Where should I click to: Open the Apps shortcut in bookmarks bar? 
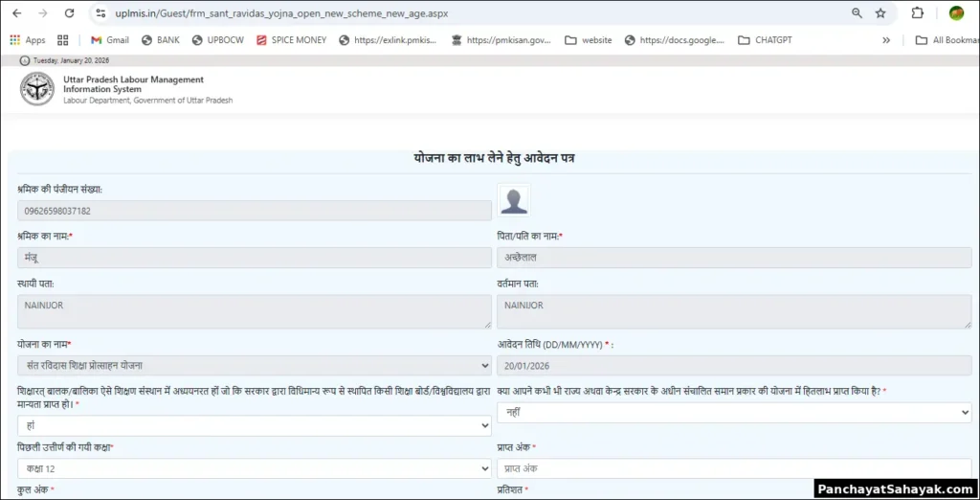coord(28,40)
